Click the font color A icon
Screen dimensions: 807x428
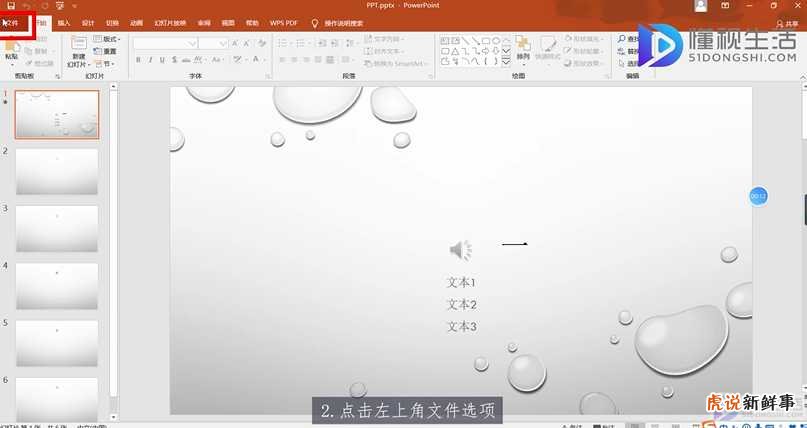257,60
